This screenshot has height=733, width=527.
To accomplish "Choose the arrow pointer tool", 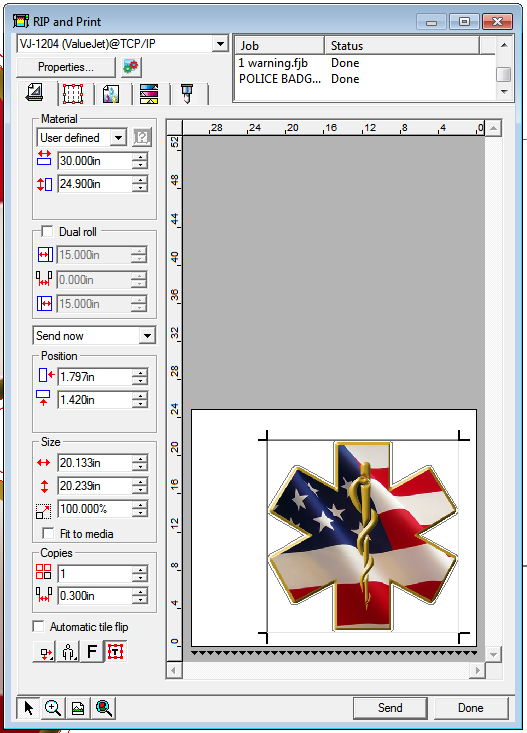I will (x=29, y=708).
